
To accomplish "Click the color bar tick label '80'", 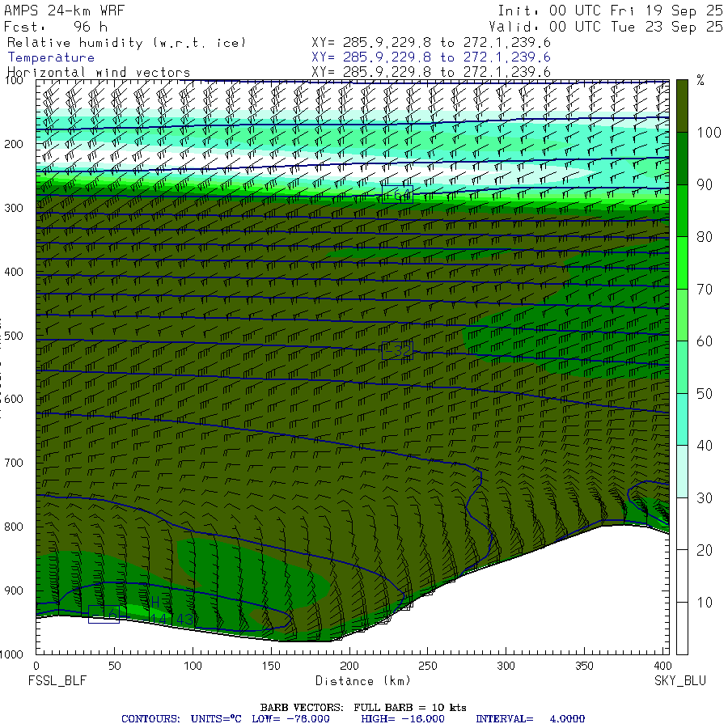I will click(x=705, y=237).
